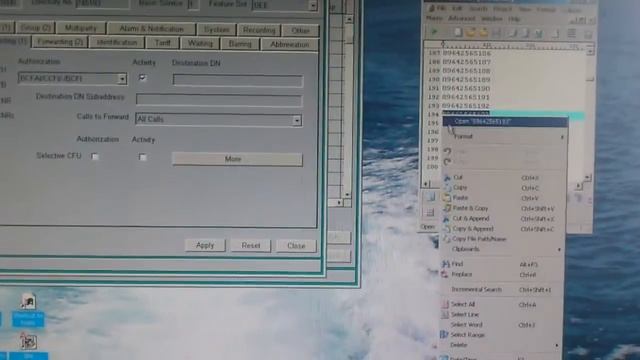Open the Help menu in text editor
The width and height of the screenshot is (640, 360).
[514, 19]
